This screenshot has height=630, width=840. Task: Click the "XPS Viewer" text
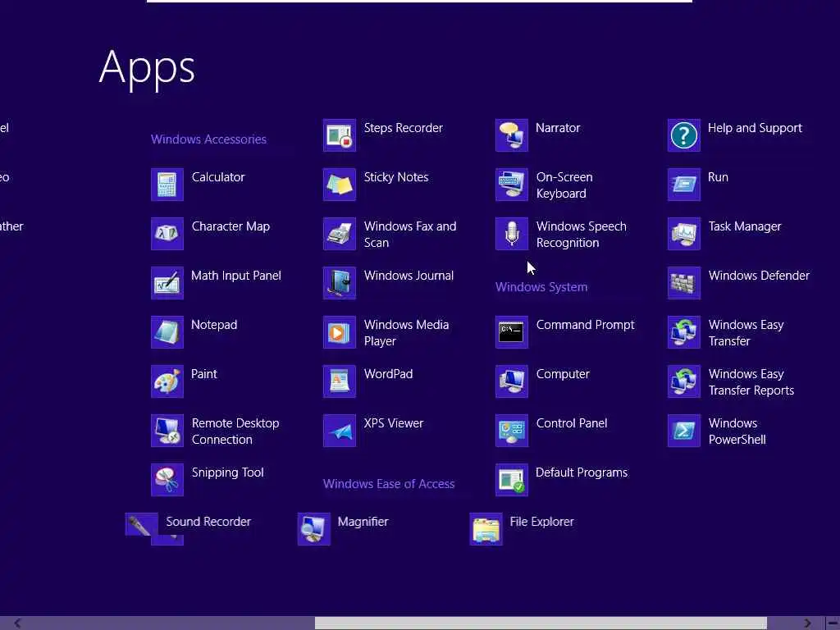[394, 423]
